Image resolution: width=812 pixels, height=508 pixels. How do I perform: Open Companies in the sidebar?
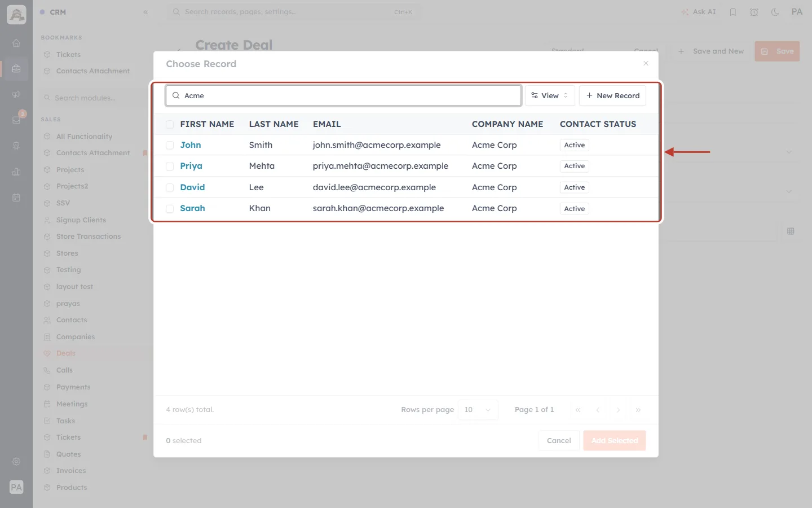click(x=76, y=337)
